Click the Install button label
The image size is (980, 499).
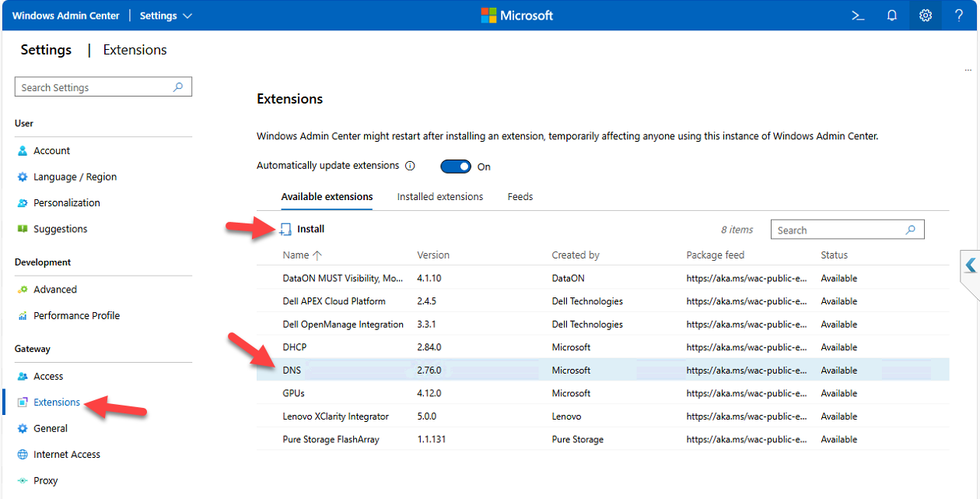(x=310, y=229)
